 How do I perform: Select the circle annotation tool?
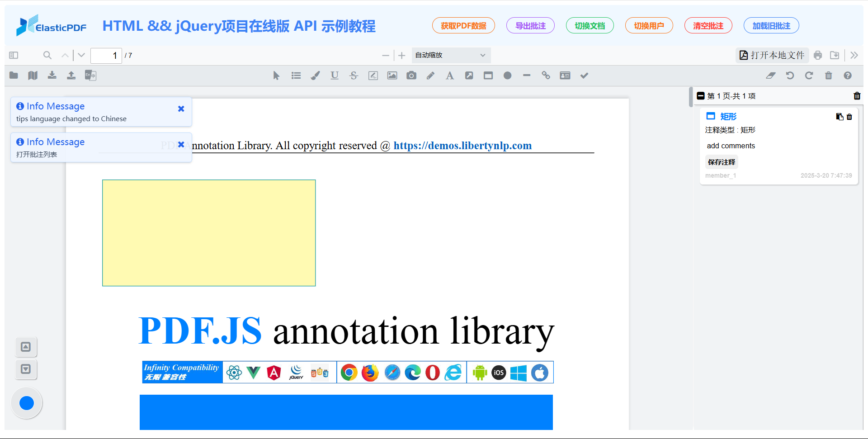coord(507,76)
